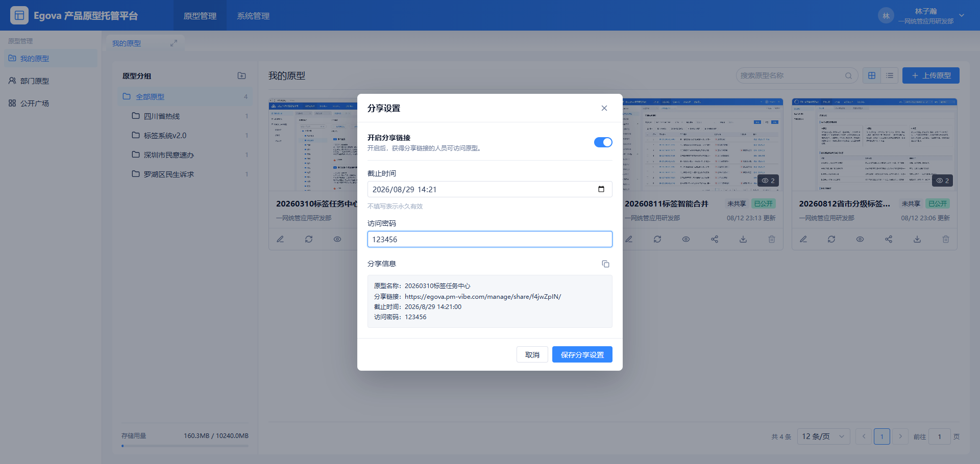Open the calendar picker in the deadline field

601,189
